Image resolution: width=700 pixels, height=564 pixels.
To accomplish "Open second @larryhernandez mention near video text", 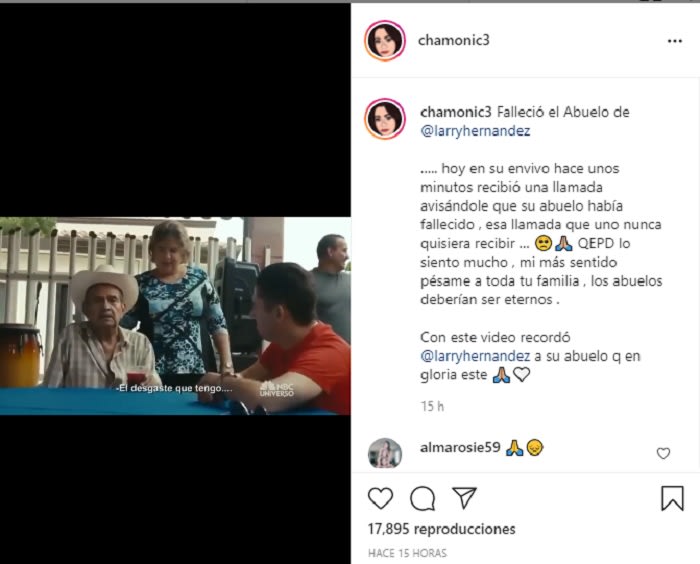I will click(475, 356).
